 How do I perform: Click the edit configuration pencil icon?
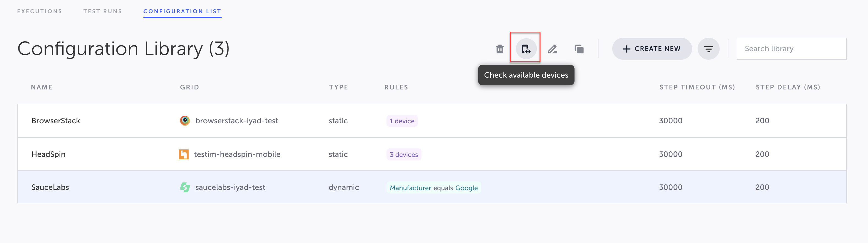point(552,49)
